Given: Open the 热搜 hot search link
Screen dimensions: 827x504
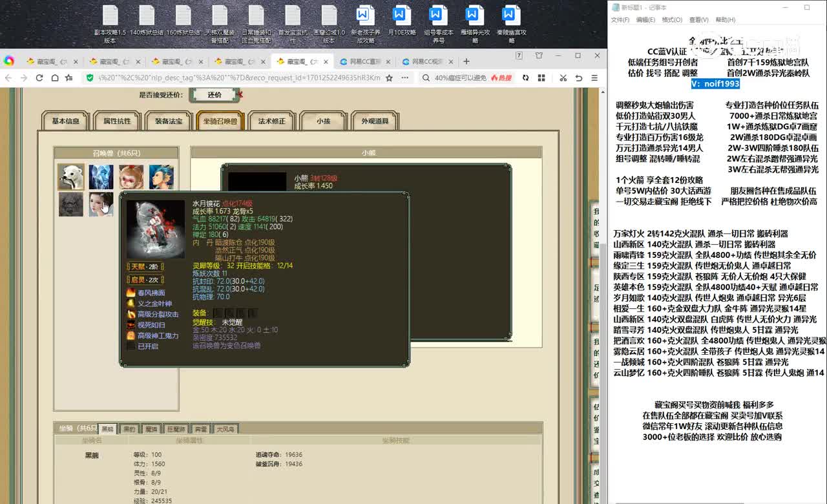Looking at the screenshot, I should [501, 78].
